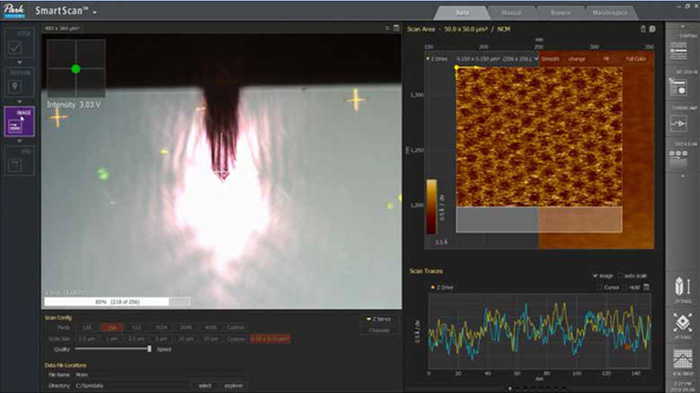
Task: Open the Cantilever amplitude waveform icon
Action: pos(679,123)
